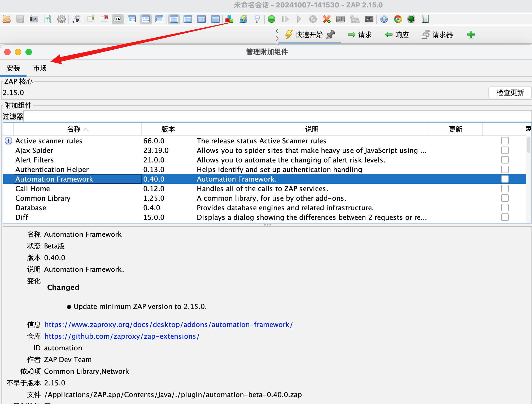Check the Common Library update checkbox

click(x=505, y=198)
